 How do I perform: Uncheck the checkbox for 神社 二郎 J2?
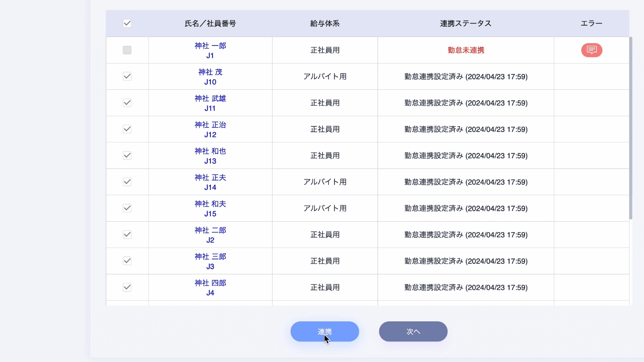[x=127, y=234]
